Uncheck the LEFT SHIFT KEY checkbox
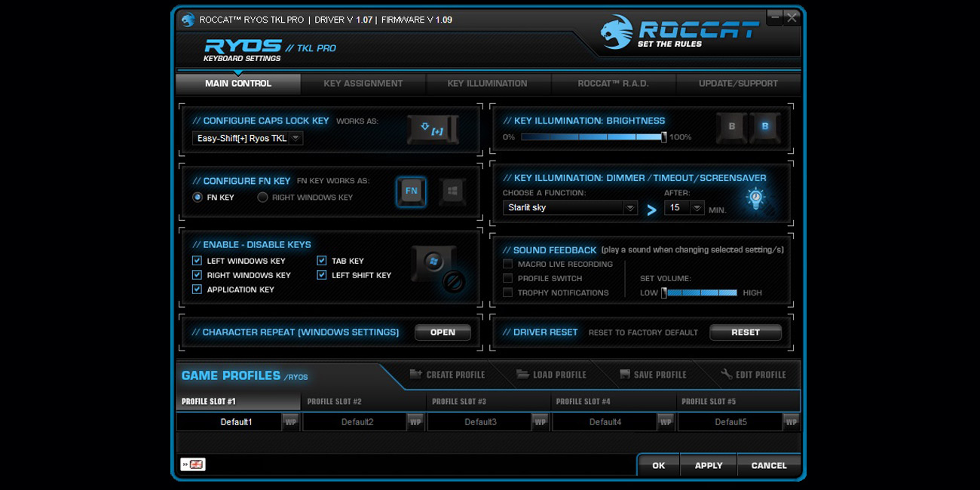Image resolution: width=980 pixels, height=490 pixels. [322, 275]
